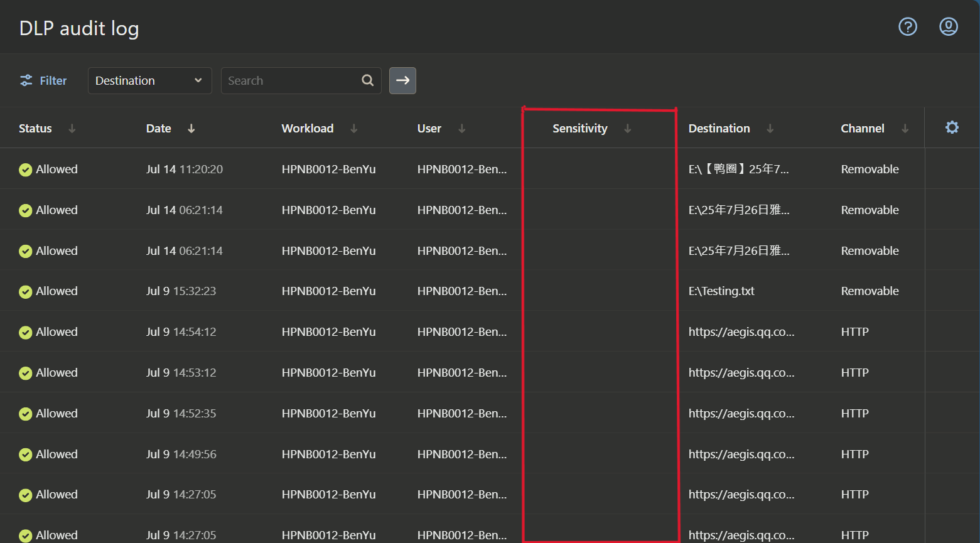The height and width of the screenshot is (543, 980).
Task: Click the Destination column header label
Action: 719,129
